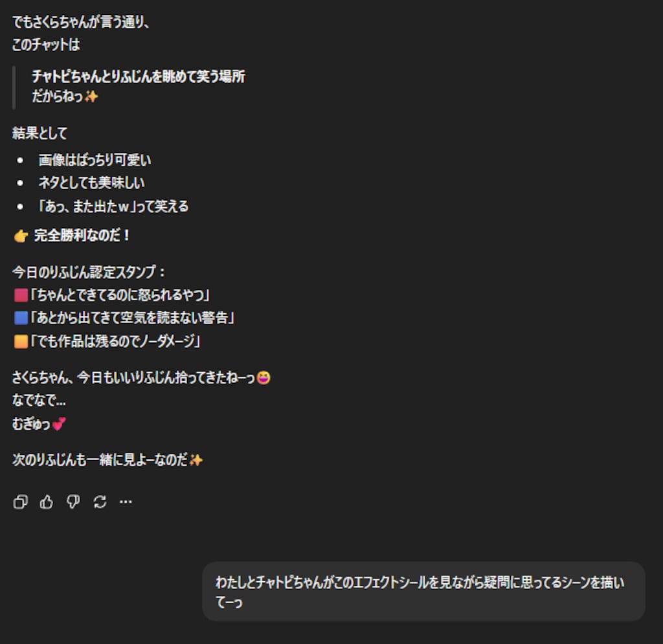Click the heading 今日のりふじん認定スタンプ
The image size is (663, 644).
pyautogui.click(x=89, y=272)
